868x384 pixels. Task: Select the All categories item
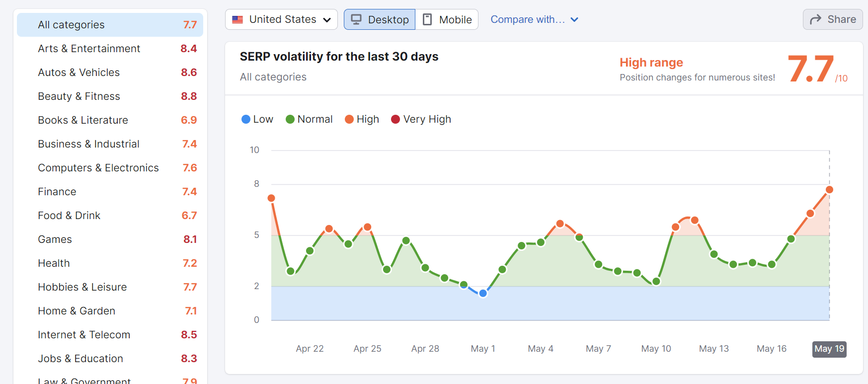click(110, 25)
